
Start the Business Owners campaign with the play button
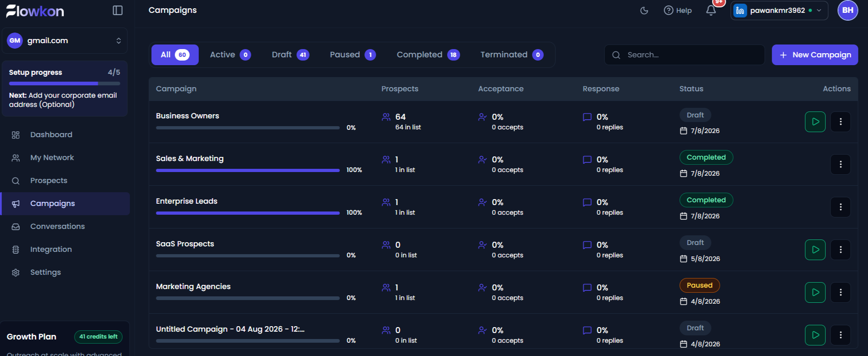tap(815, 122)
